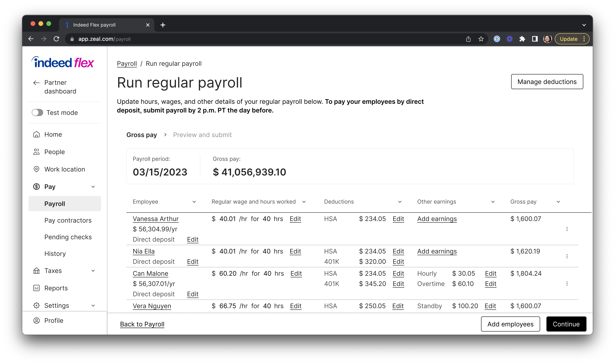The height and width of the screenshot is (364, 615).
Task: Open the 1Password extension icon
Action: click(497, 39)
